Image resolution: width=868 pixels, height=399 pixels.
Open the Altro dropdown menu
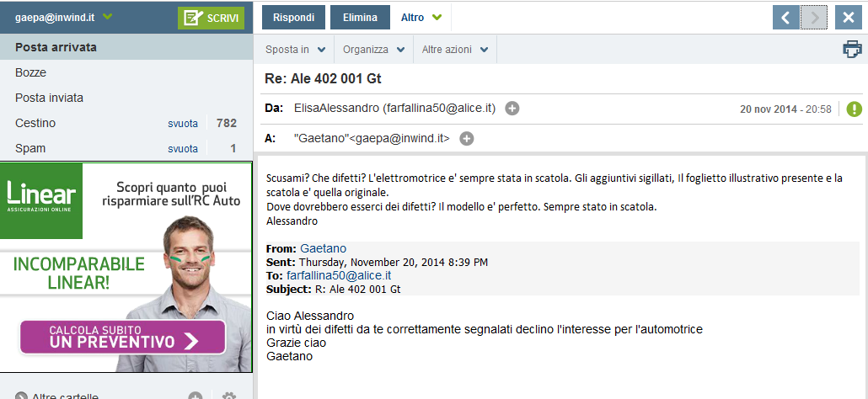pos(421,18)
